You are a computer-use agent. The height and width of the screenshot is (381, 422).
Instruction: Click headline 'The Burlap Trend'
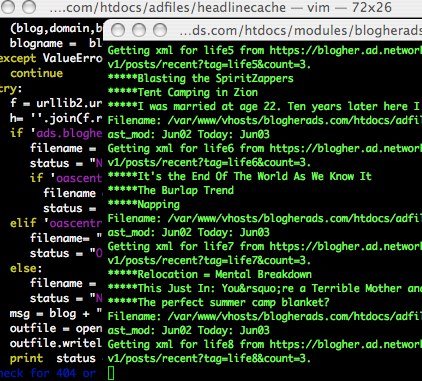(x=171, y=190)
